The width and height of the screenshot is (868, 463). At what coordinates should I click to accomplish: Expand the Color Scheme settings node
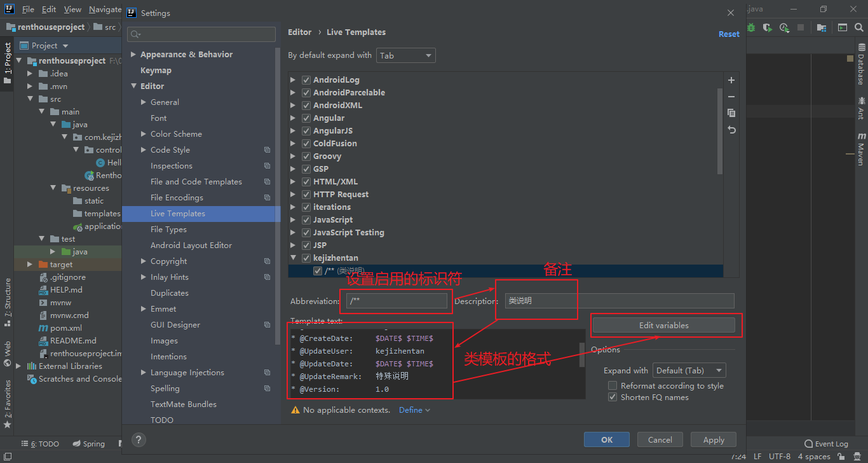pyautogui.click(x=144, y=134)
